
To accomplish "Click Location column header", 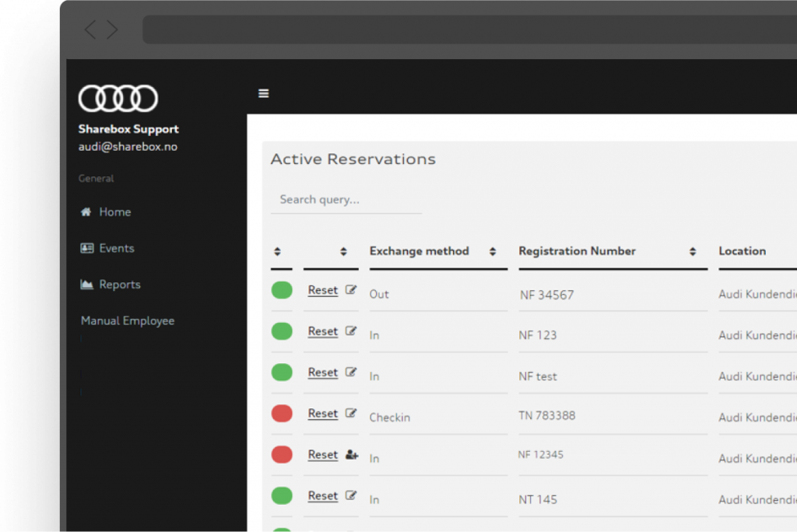I will [742, 251].
